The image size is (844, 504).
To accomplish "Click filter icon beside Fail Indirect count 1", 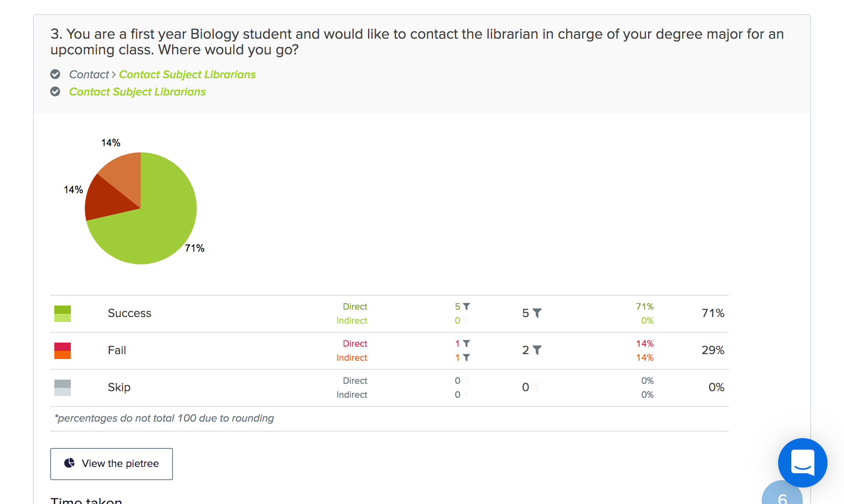I will (466, 357).
